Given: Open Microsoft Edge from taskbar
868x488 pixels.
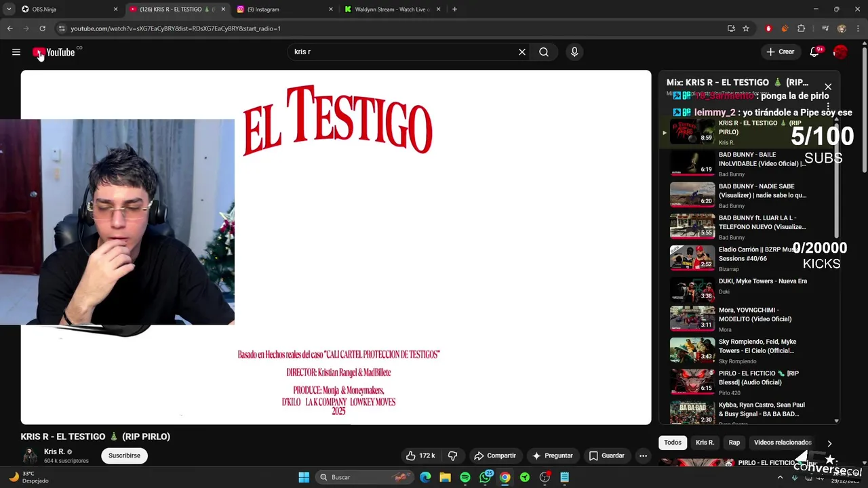Looking at the screenshot, I should [x=425, y=477].
